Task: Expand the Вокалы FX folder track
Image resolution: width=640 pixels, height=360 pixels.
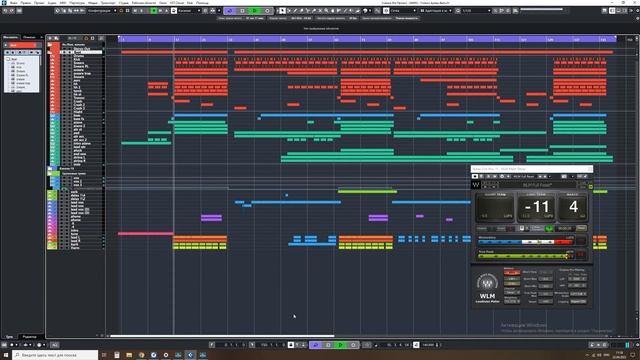Action: tap(50, 168)
